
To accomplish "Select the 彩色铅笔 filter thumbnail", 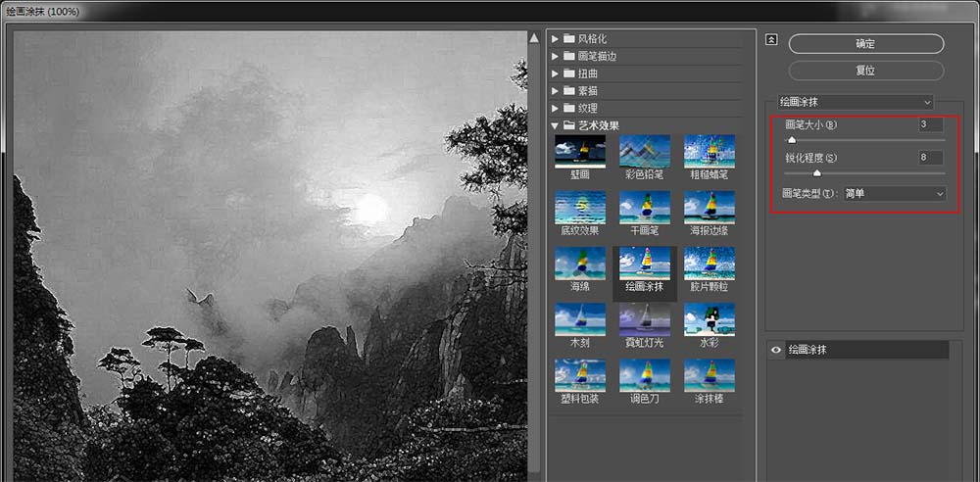I will pyautogui.click(x=645, y=151).
